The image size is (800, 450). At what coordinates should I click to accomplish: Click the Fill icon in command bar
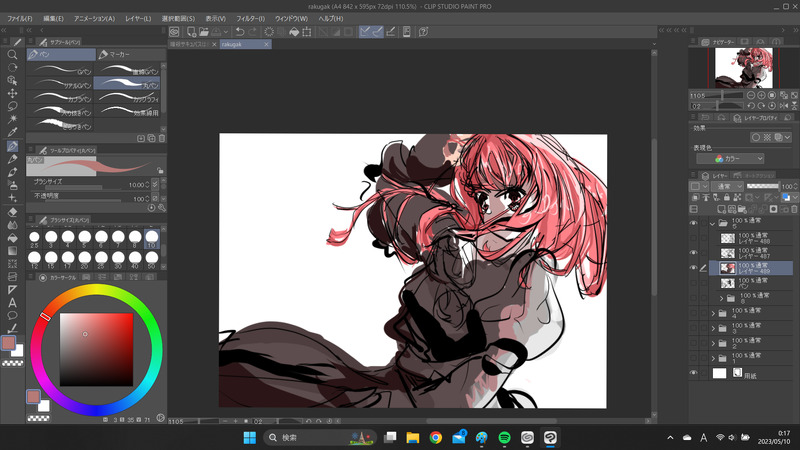coord(294,32)
